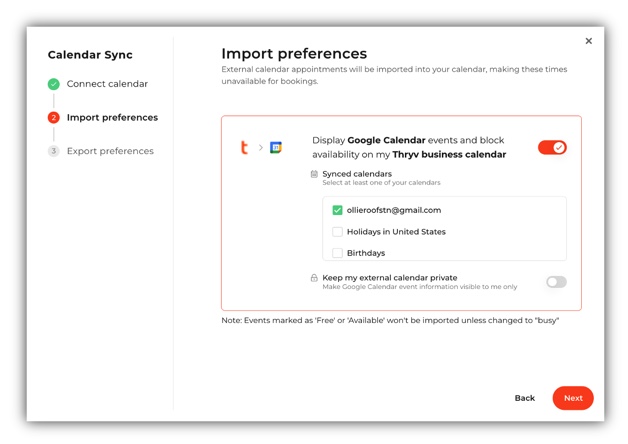Image resolution: width=628 pixels, height=444 pixels.
Task: Click the step 2 number badge
Action: [x=54, y=118]
